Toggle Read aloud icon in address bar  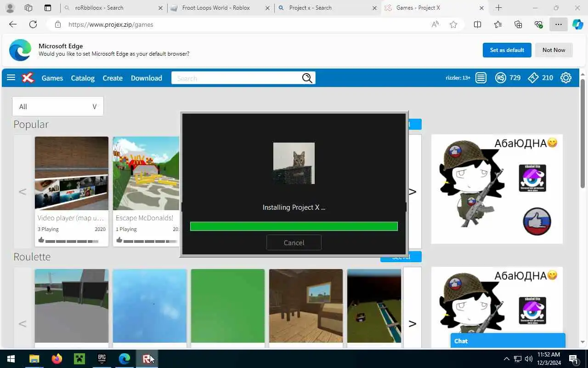tap(435, 24)
